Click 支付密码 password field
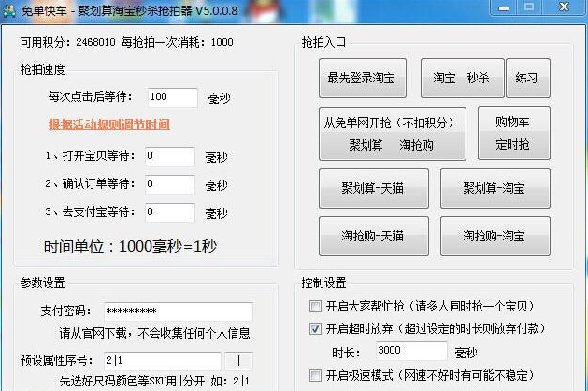This screenshot has width=588, height=391. [x=179, y=311]
